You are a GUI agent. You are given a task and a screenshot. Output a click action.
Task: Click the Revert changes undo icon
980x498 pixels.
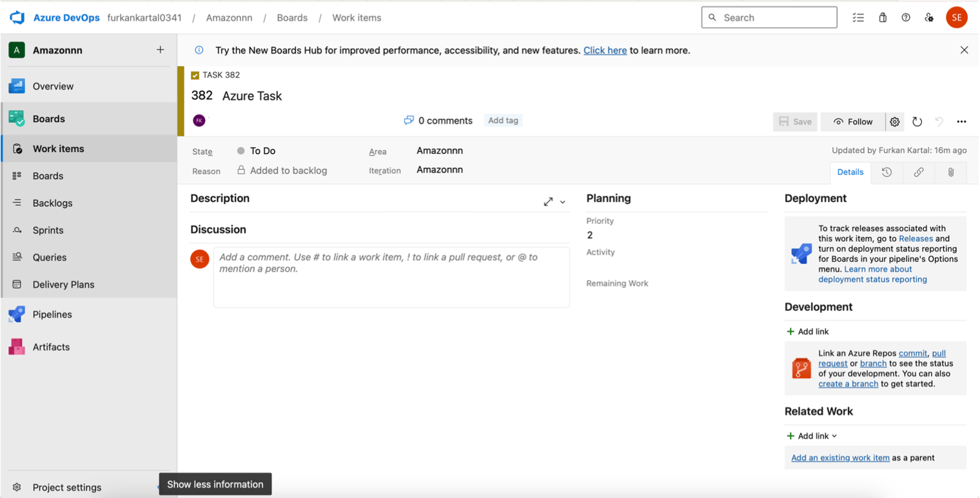(x=939, y=121)
